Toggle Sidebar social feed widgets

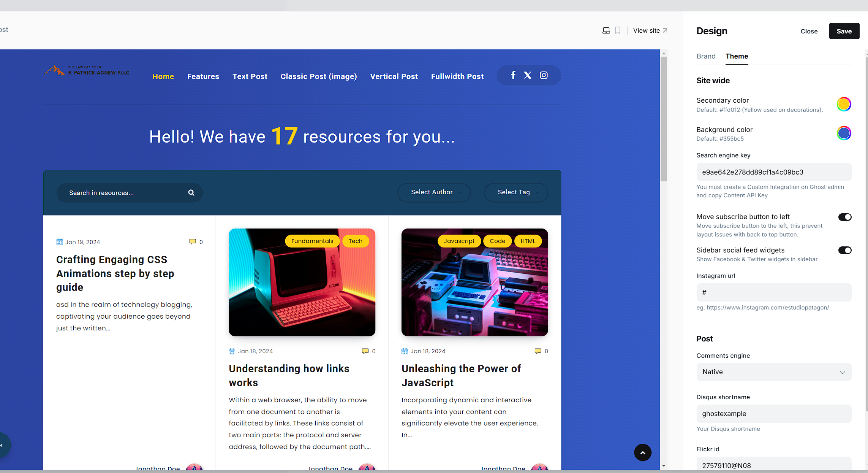pyautogui.click(x=845, y=250)
